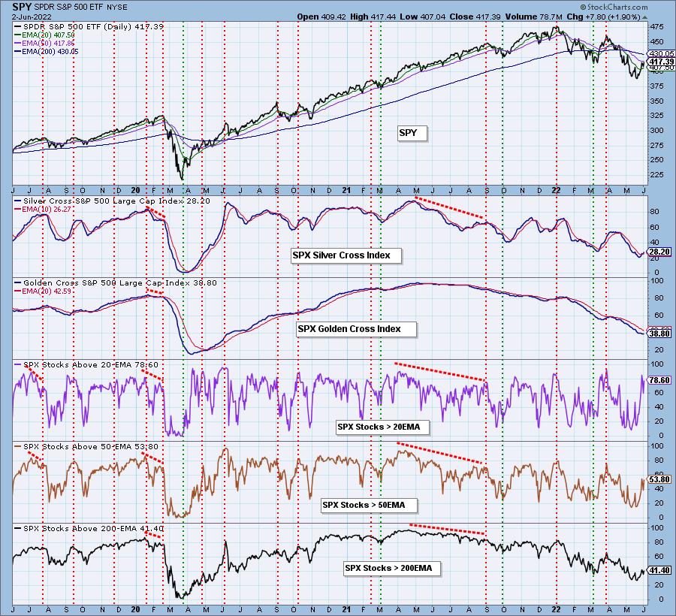This screenshot has width=676, height=616.
Task: Click the High 417.44 value
Action: click(x=374, y=17)
